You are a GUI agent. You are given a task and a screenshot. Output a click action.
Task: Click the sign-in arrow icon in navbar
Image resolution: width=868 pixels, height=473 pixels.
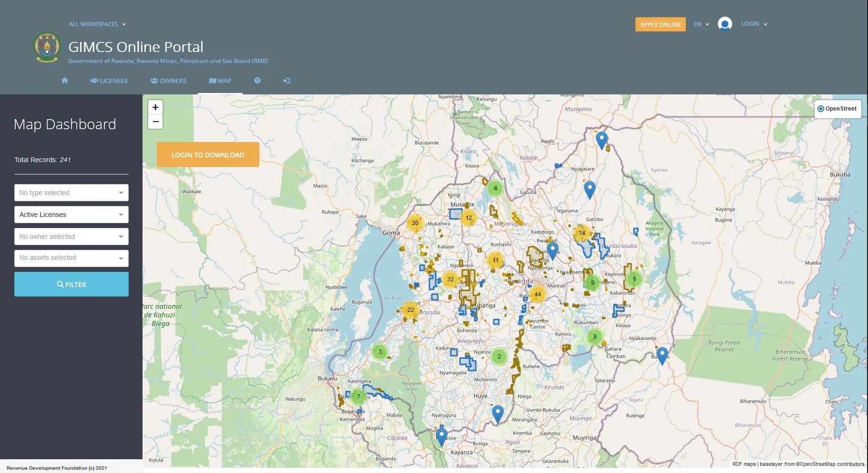pyautogui.click(x=286, y=81)
